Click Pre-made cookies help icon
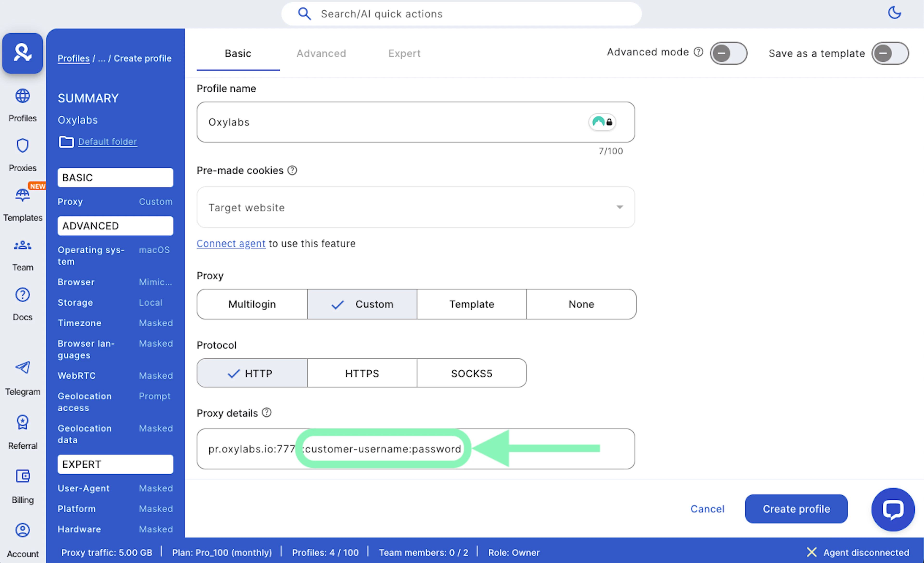Screen dimensions: 924x563 292,170
